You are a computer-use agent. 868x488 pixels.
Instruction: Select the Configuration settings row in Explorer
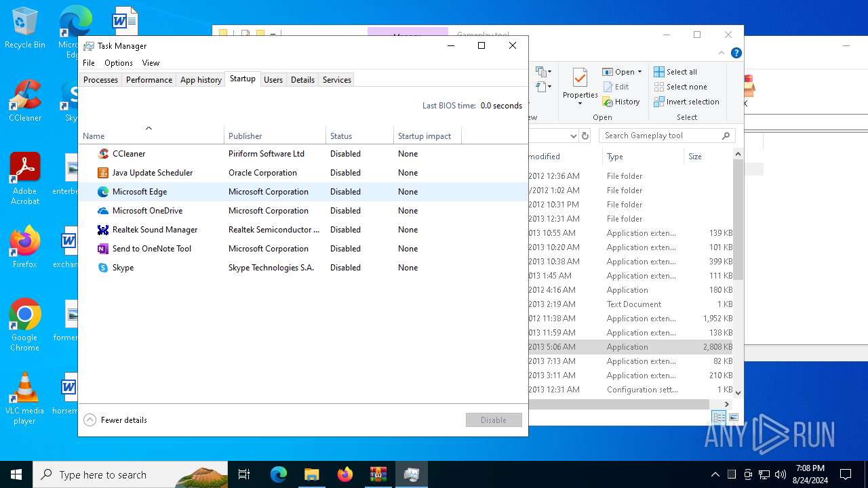(x=631, y=390)
